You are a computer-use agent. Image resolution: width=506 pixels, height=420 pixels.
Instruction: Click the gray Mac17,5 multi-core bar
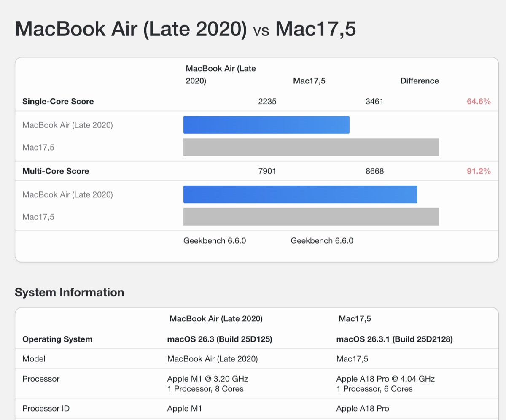tap(310, 217)
